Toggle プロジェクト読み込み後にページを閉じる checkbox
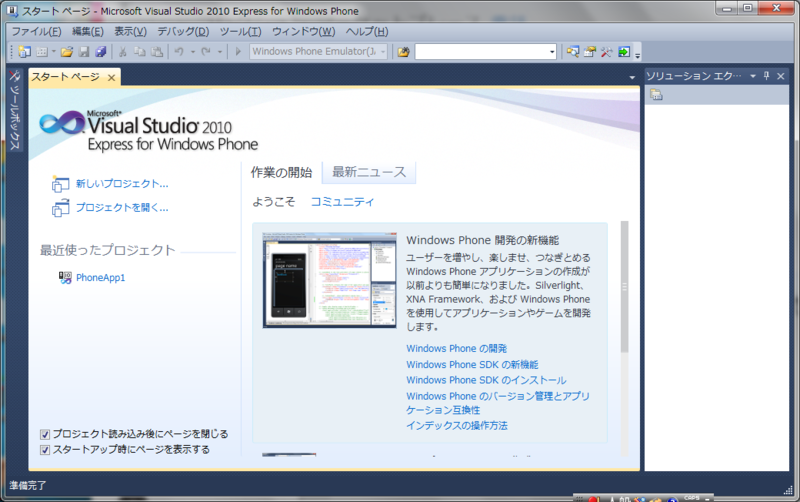 coord(45,434)
